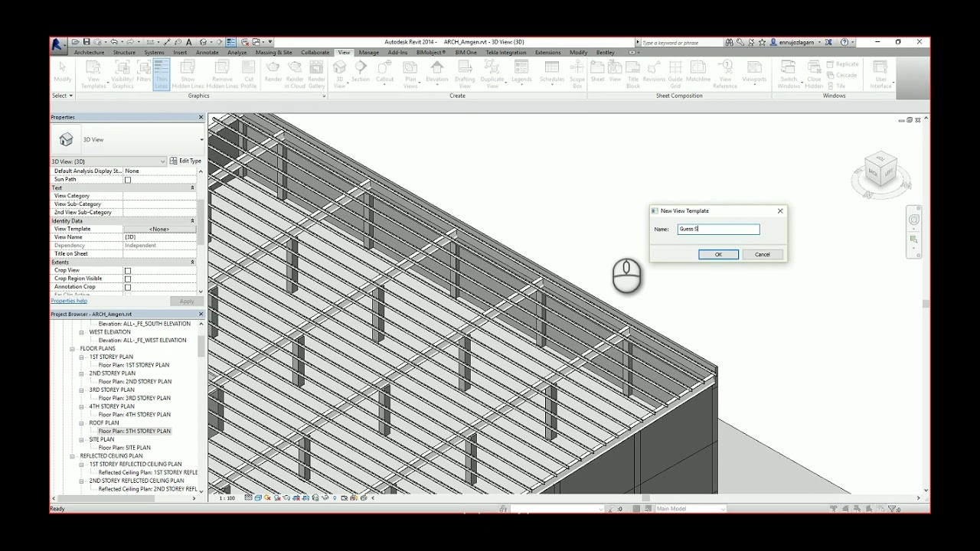Image resolution: width=980 pixels, height=551 pixels.
Task: Open Visibility/Graphics from the ribbon
Action: pyautogui.click(x=122, y=75)
